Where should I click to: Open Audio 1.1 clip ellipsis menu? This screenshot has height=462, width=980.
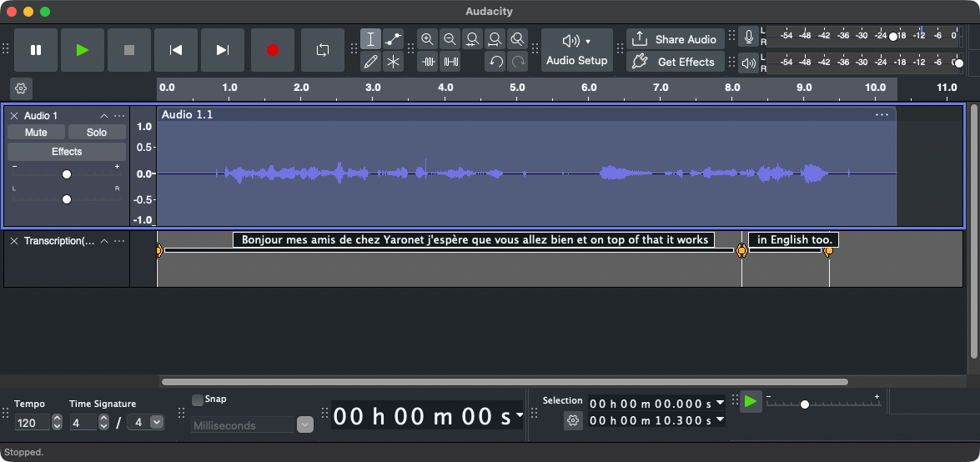pos(882,114)
